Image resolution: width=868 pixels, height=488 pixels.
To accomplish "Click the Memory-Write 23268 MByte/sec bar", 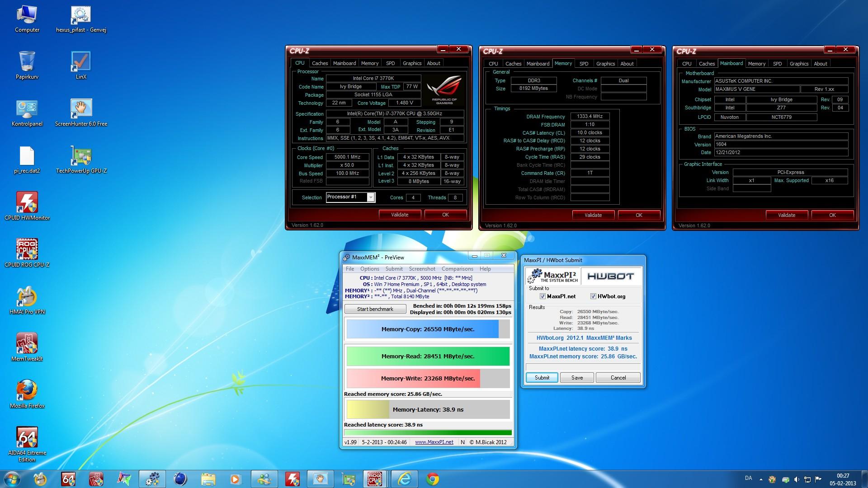I will pos(428,378).
